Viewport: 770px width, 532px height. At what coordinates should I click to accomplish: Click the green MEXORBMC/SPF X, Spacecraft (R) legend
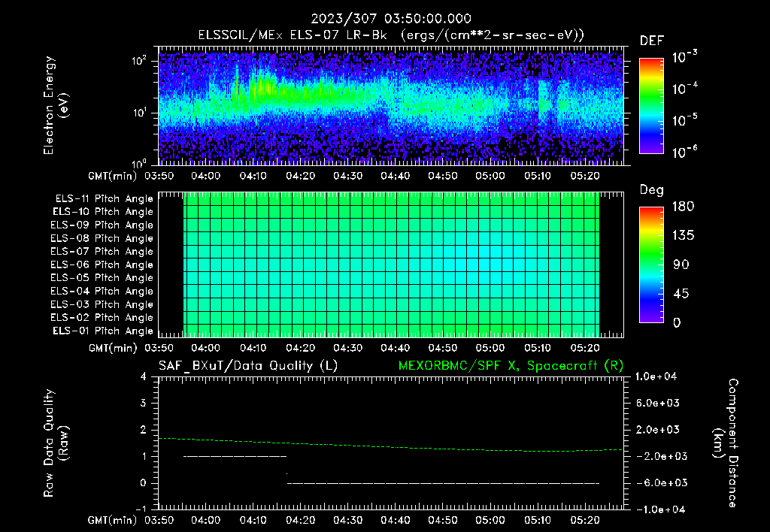point(511,366)
